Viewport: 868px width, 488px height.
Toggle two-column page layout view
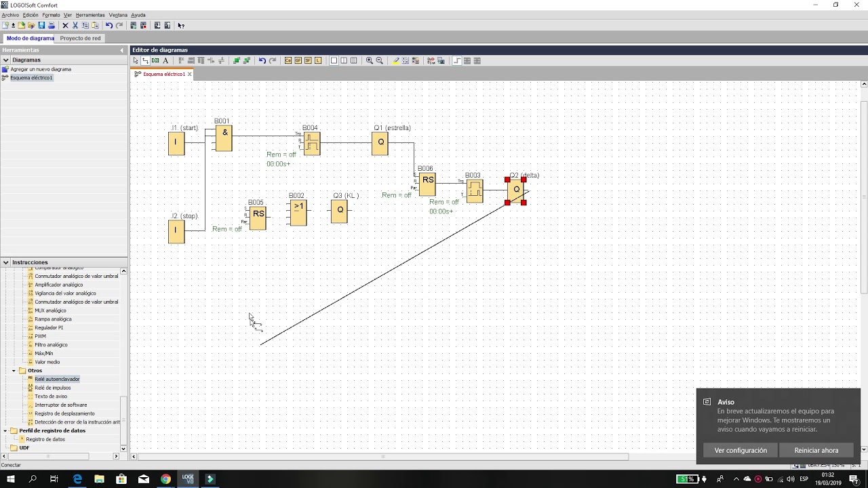[x=344, y=60]
